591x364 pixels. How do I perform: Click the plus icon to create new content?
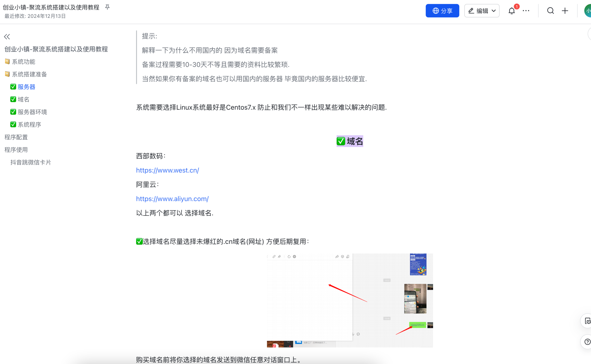pos(565,11)
